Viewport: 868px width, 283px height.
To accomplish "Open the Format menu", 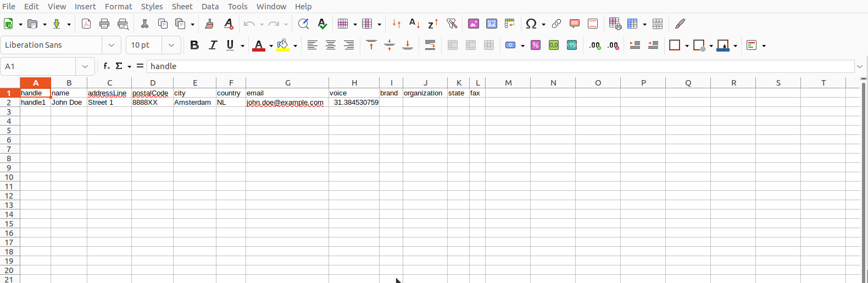I will click(x=119, y=6).
